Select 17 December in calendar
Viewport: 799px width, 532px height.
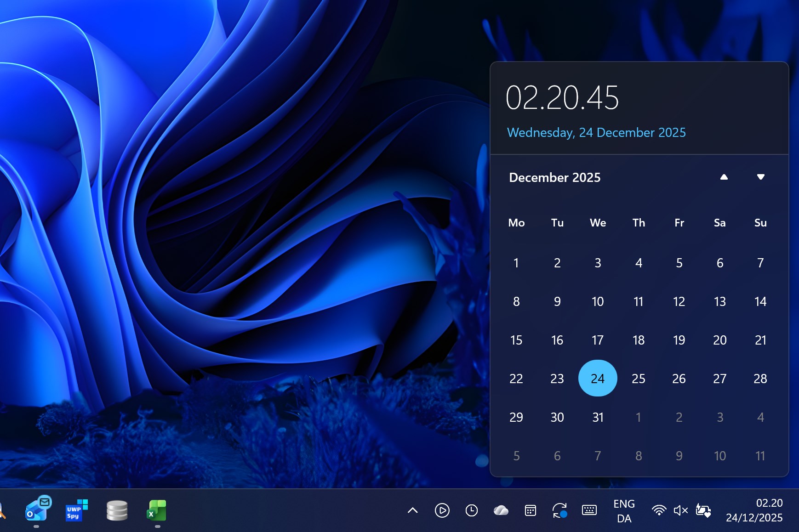(x=598, y=340)
